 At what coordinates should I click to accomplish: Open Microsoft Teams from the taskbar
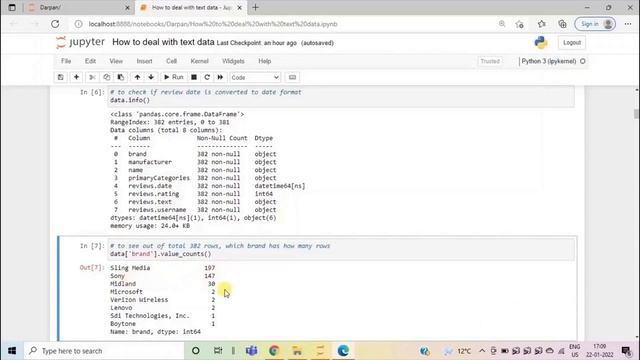(251, 351)
